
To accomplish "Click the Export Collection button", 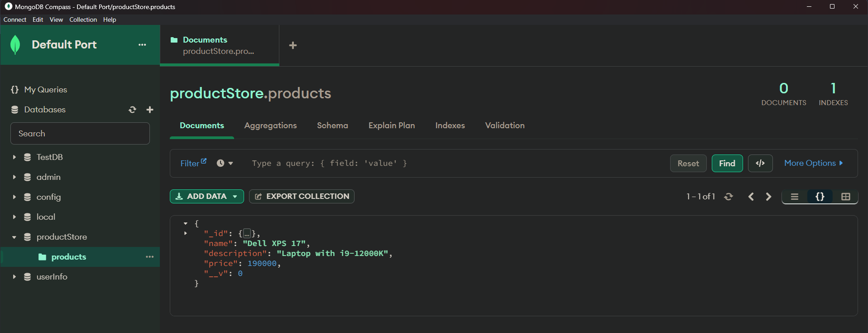I will pos(302,196).
